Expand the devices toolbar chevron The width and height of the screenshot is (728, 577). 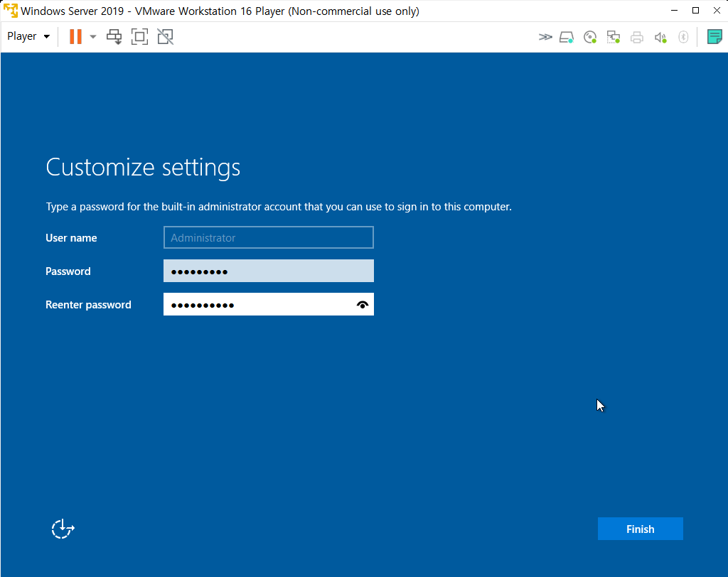[545, 37]
